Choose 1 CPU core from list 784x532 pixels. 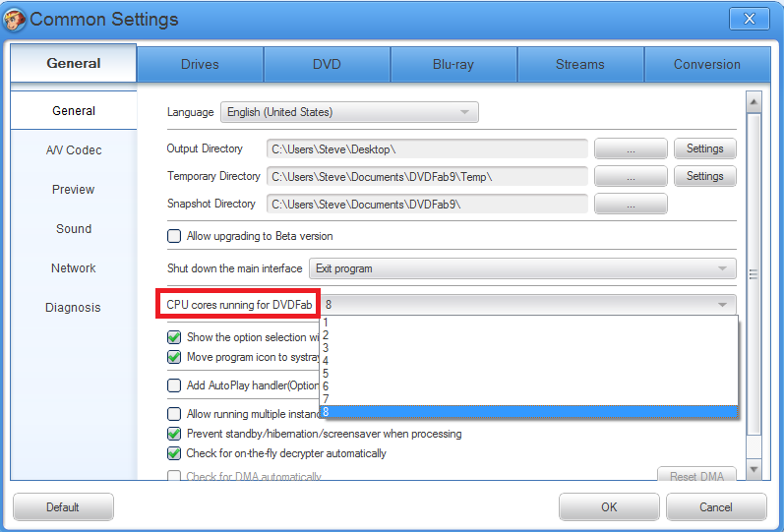(x=528, y=323)
